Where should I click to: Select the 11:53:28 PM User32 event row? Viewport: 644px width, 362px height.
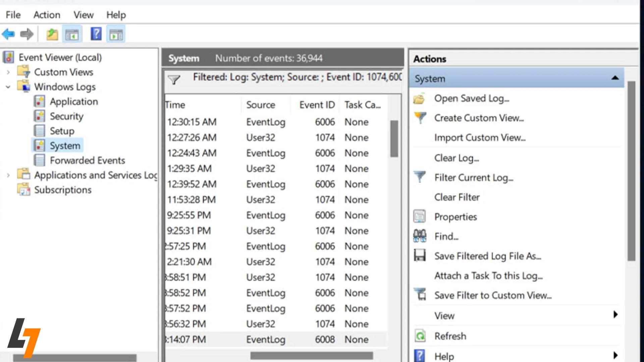(276, 200)
